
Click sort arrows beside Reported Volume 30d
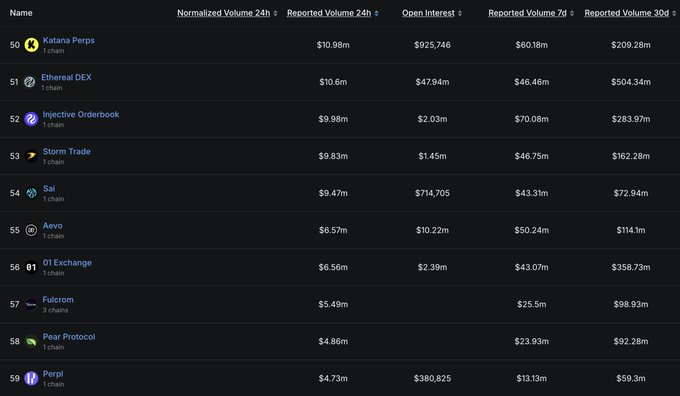coord(674,13)
